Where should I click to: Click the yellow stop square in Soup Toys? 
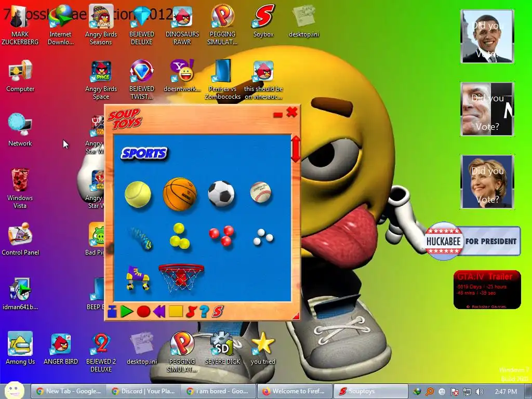176,311
